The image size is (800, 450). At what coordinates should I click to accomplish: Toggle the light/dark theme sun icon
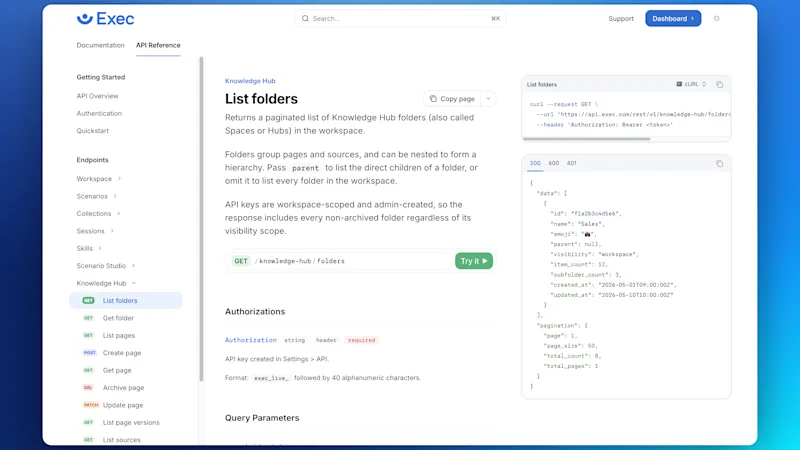point(716,18)
